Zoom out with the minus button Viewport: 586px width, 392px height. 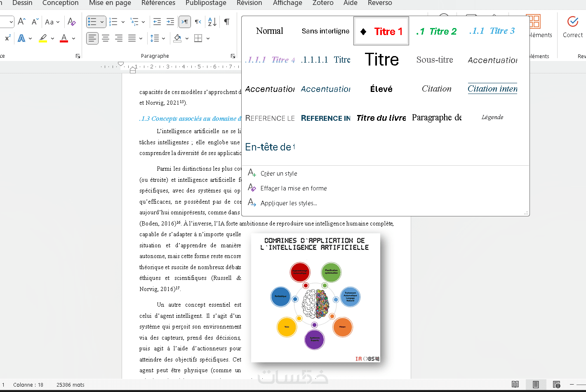point(572,385)
